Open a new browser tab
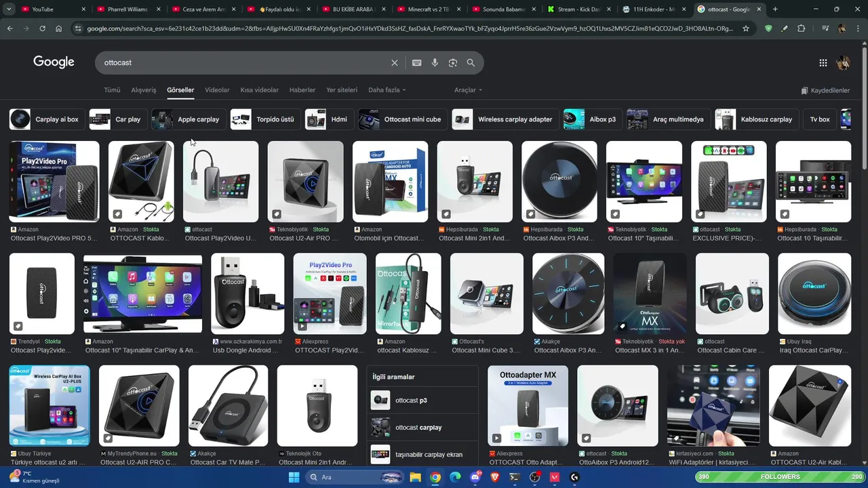This screenshot has width=868, height=488. [775, 9]
